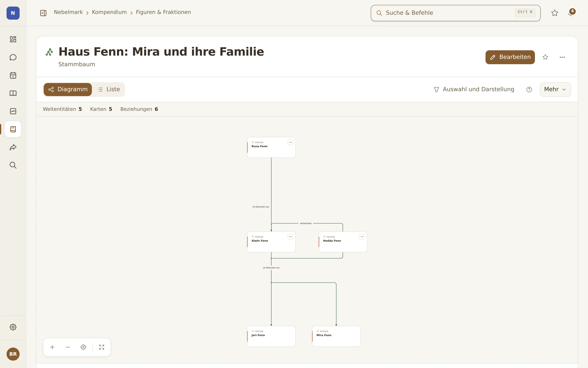The image size is (588, 368).
Task: Click the Karten 5 count
Action: [x=101, y=109]
